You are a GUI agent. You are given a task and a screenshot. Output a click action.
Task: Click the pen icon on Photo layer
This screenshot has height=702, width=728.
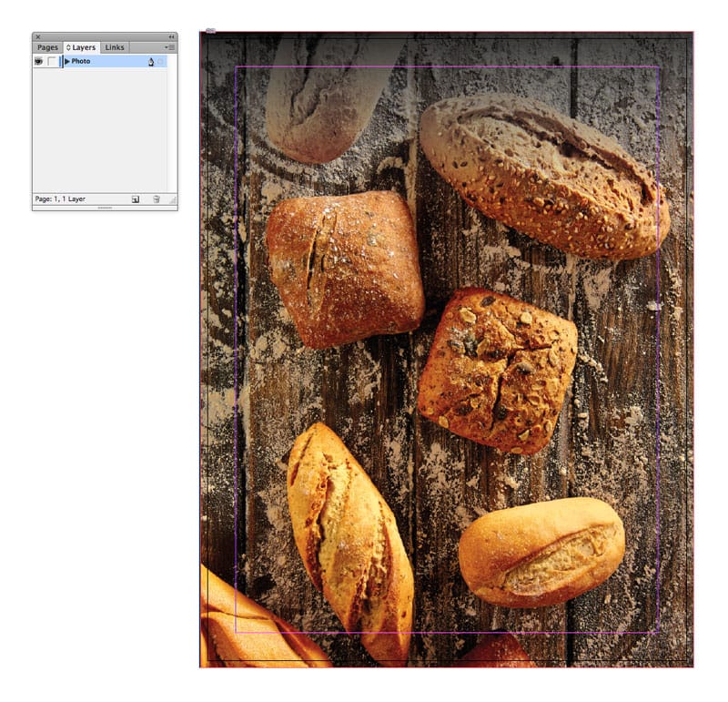(x=151, y=61)
